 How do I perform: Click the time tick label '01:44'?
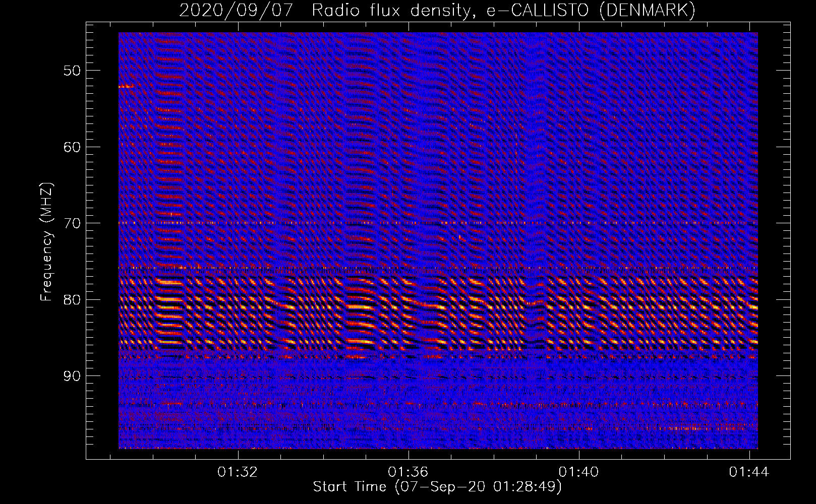pos(749,472)
